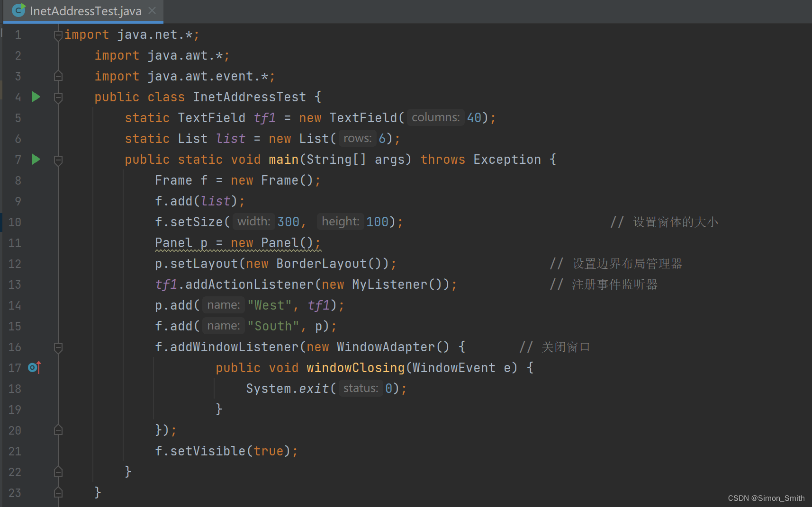The height and width of the screenshot is (507, 812).
Task: Click the columns parameter hint on the TextField line
Action: click(435, 117)
